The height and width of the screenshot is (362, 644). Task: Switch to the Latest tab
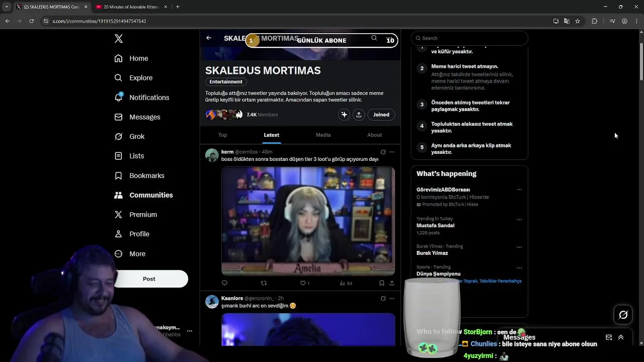(x=271, y=135)
